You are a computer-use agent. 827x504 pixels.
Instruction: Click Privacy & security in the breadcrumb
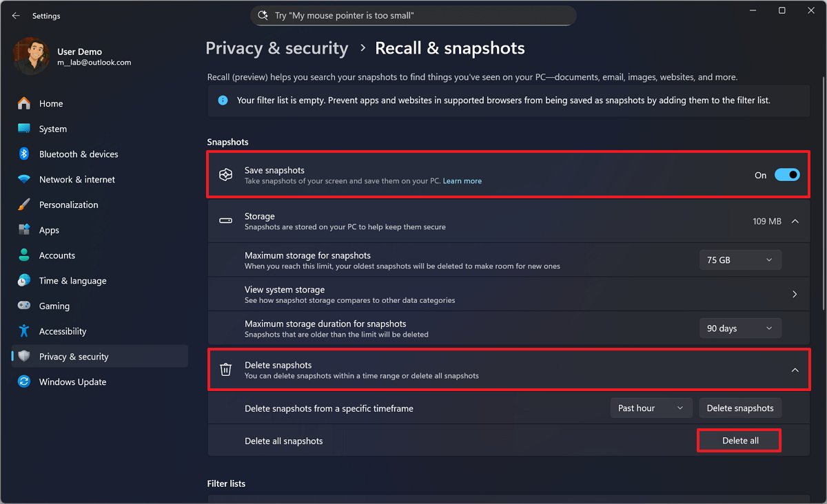point(277,48)
